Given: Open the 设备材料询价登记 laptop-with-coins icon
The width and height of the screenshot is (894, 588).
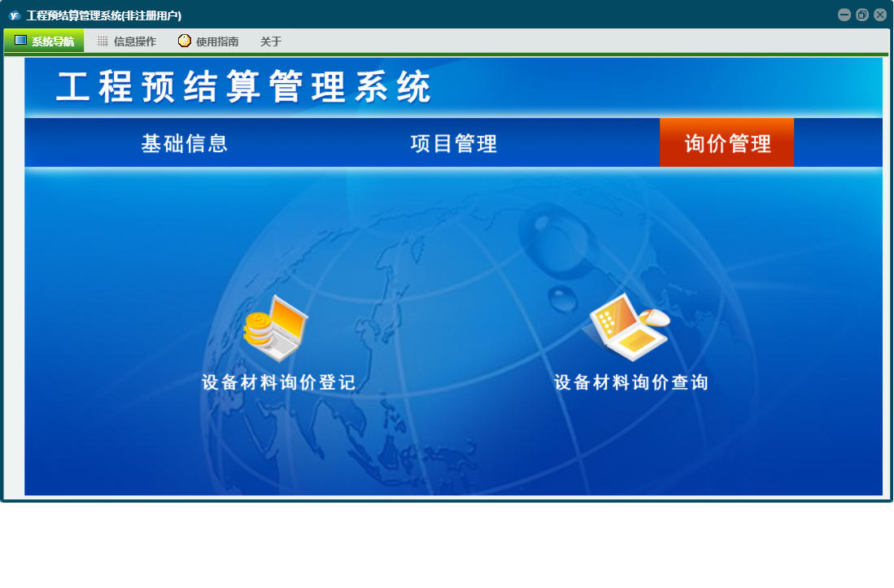Looking at the screenshot, I should point(276,329).
